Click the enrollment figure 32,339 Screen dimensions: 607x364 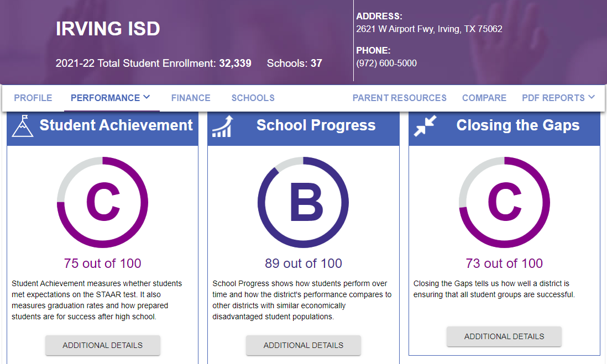(235, 63)
